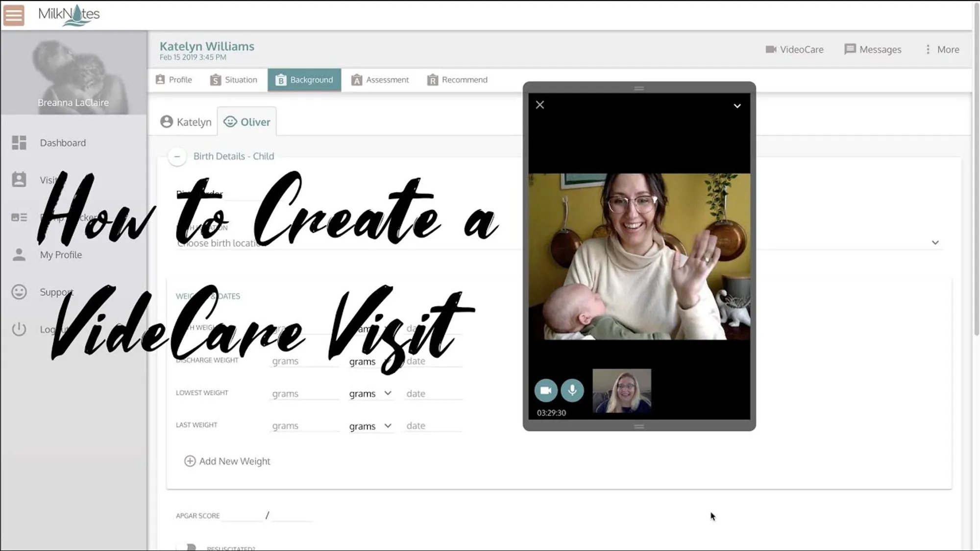Open the birth location dropdown
The height and width of the screenshot is (551, 980).
(935, 242)
